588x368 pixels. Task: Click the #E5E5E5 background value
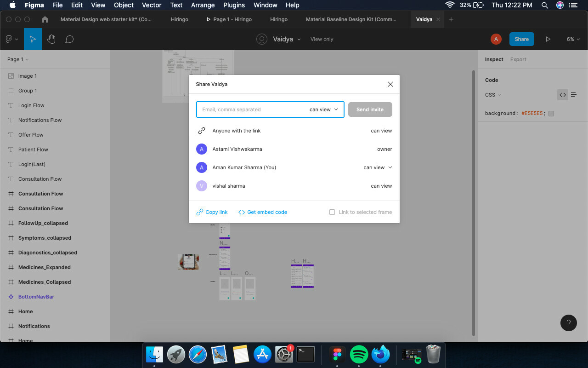(532, 113)
